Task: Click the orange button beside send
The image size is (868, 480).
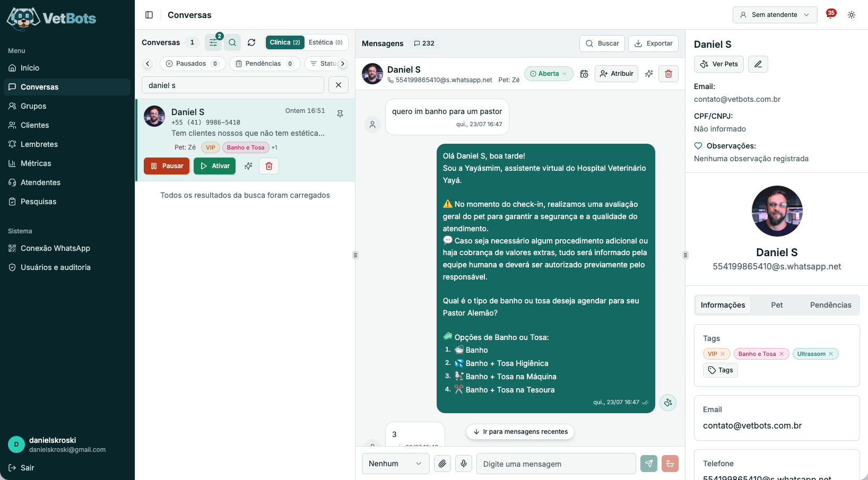Action: (670, 464)
